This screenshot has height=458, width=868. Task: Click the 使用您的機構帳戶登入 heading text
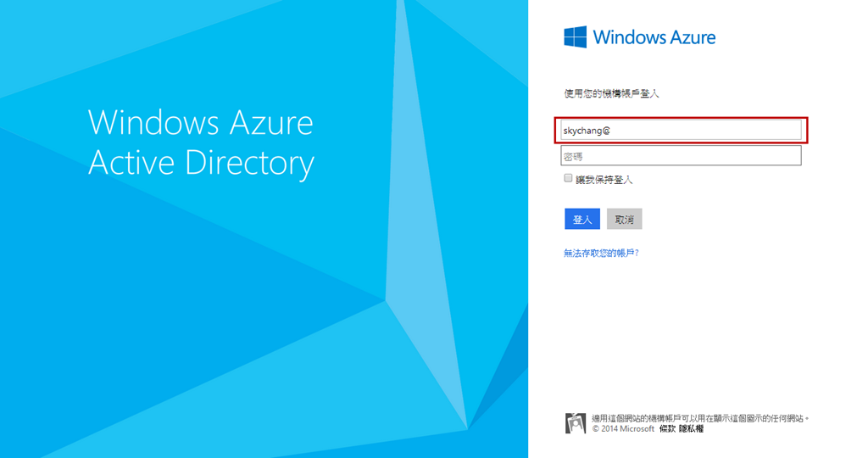pos(611,93)
